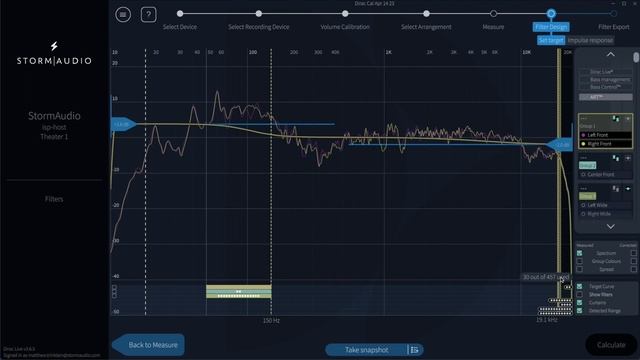This screenshot has height=360, width=640.
Task: Switch to the Set target tab
Action: 551,40
